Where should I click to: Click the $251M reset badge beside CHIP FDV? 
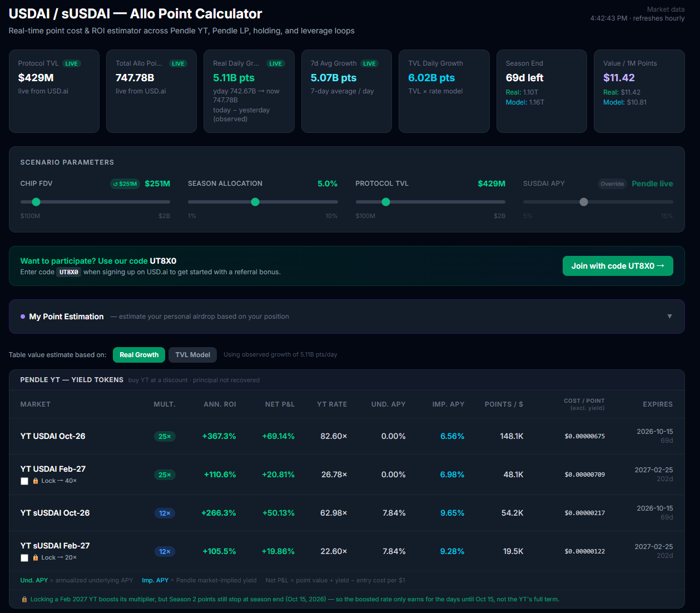tap(125, 184)
